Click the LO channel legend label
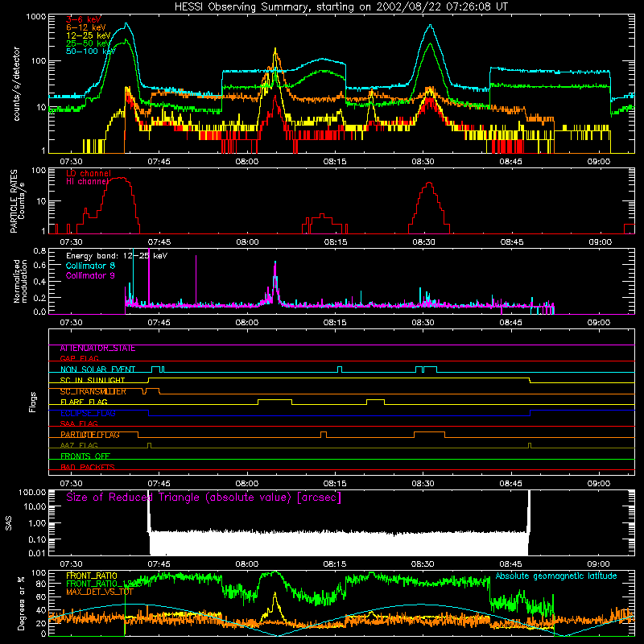644x644 pixels. (x=89, y=173)
